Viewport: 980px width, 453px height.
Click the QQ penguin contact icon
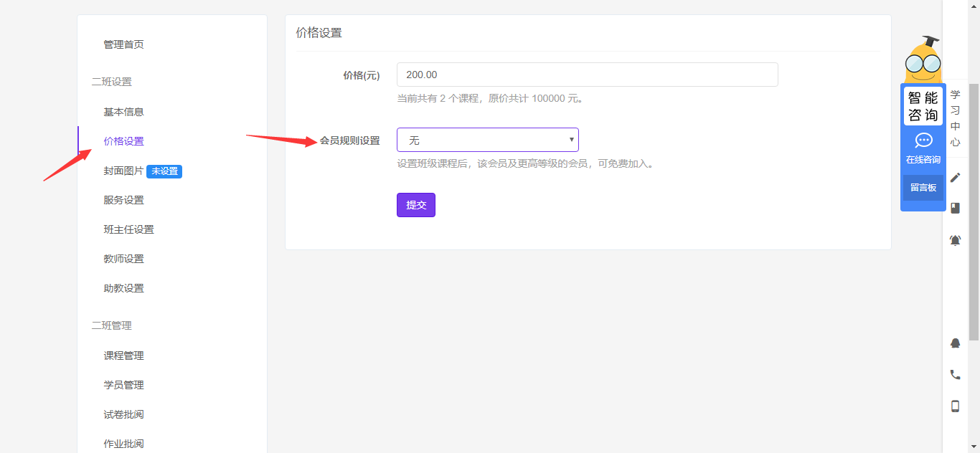955,343
